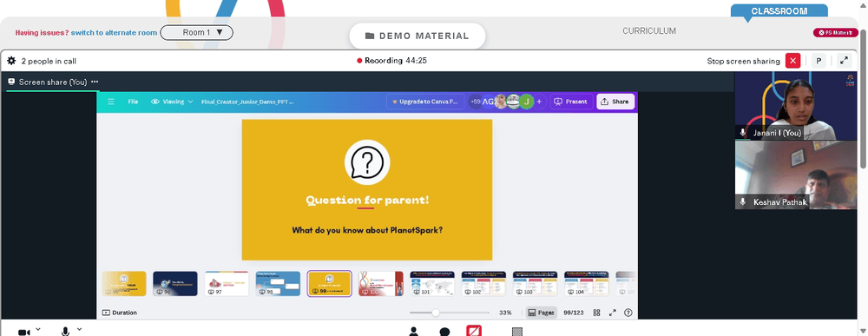Click the Share button in Canva
This screenshot has height=336, width=868.
(615, 102)
